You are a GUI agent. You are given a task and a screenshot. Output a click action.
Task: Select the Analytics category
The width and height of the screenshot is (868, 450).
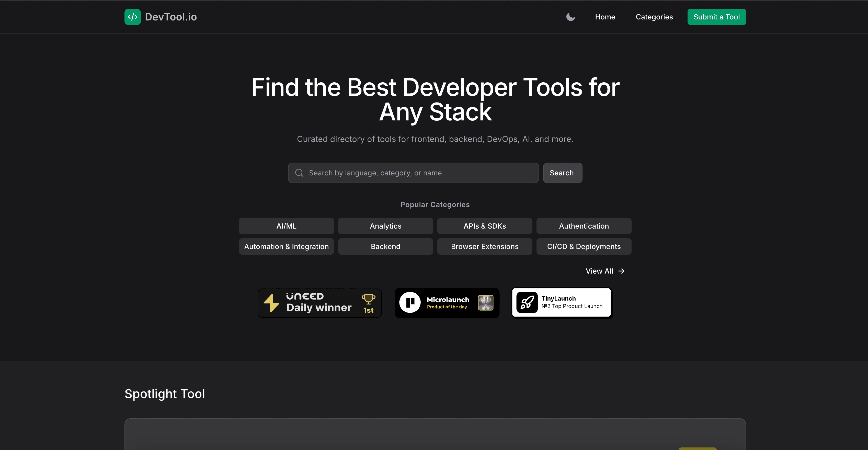(x=385, y=226)
